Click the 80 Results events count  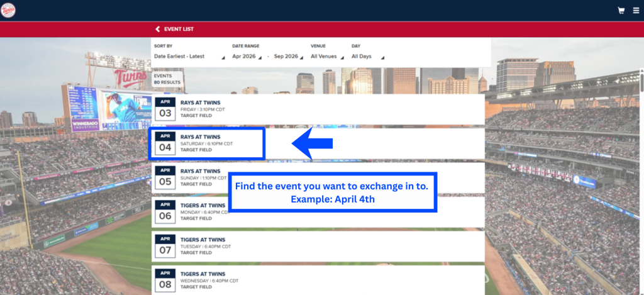pos(167,82)
